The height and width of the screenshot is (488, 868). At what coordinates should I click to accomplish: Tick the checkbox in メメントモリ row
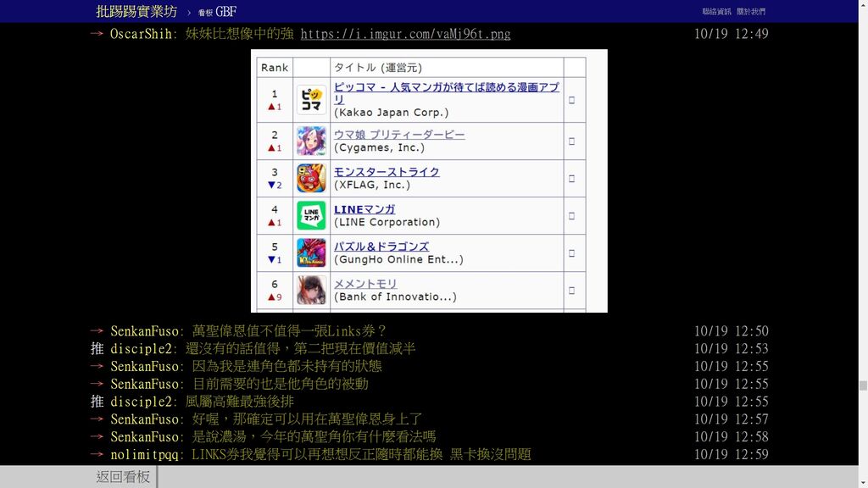572,291
